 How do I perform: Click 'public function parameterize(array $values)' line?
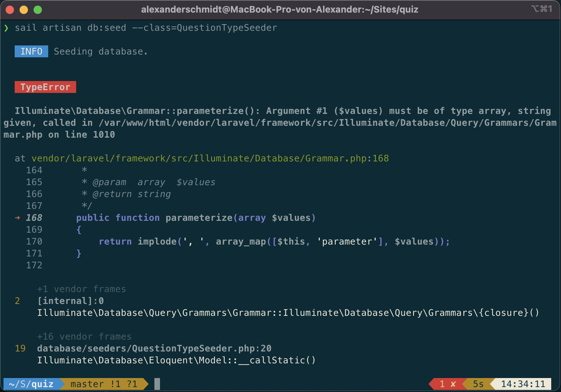196,218
